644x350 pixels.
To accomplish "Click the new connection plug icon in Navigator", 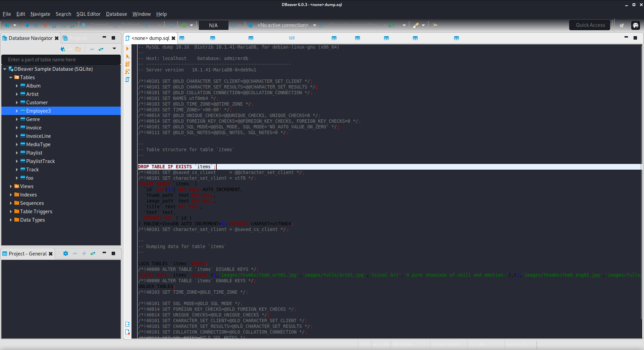I will 63,49.
